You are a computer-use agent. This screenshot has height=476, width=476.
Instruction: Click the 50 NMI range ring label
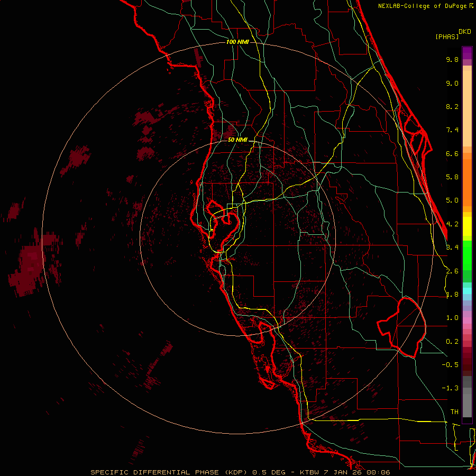coord(237,140)
